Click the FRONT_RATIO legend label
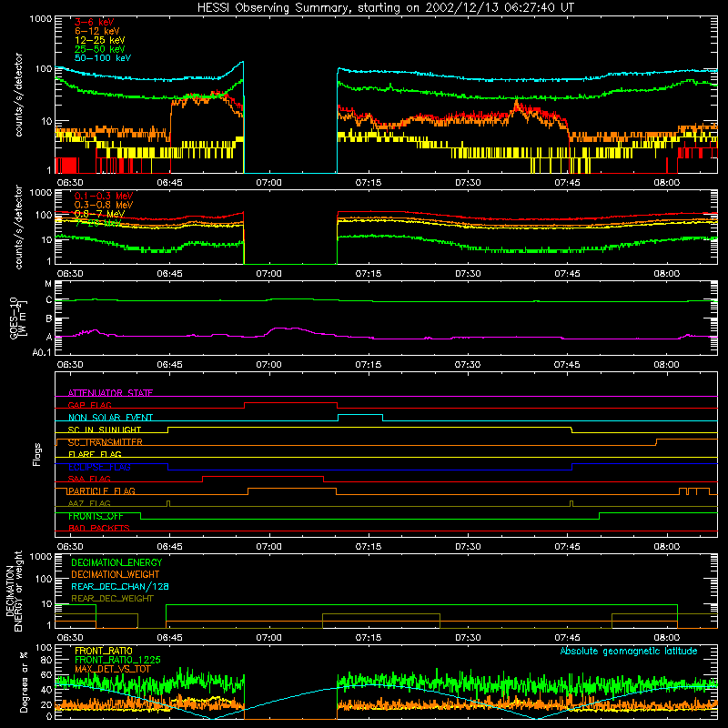Image resolution: width=728 pixels, height=728 pixels. 104,652
